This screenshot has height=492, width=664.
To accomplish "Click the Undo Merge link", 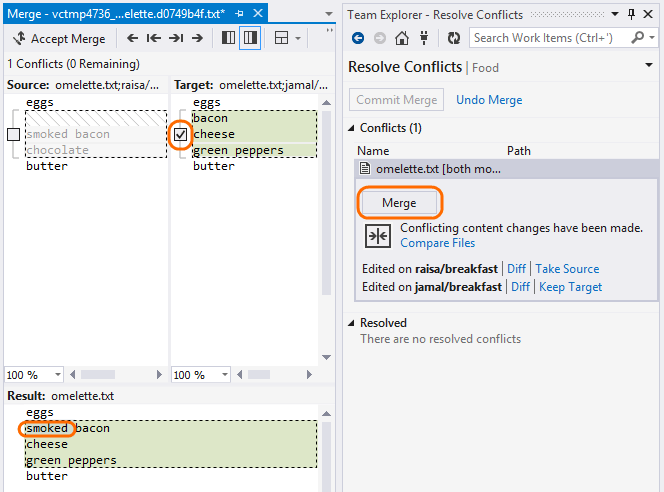I will point(489,100).
